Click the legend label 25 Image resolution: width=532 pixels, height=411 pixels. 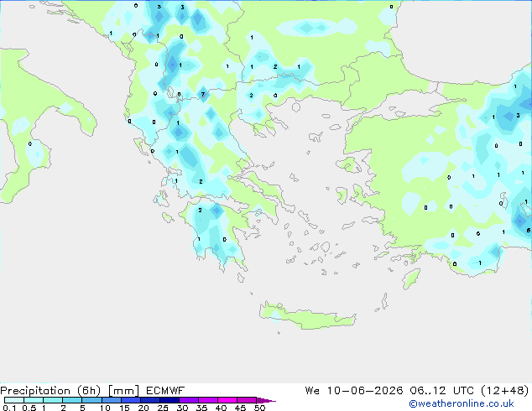pos(163,408)
